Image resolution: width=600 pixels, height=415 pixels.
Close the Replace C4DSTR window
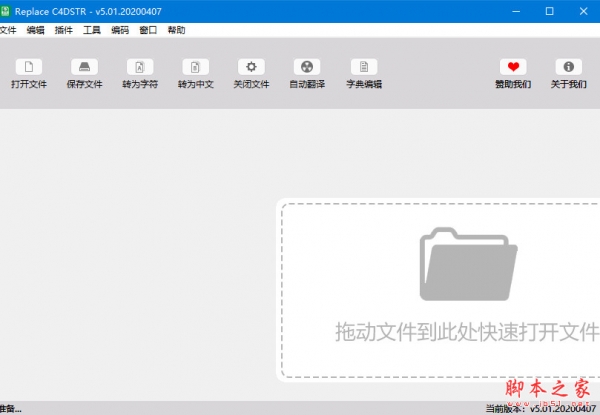tap(583, 11)
